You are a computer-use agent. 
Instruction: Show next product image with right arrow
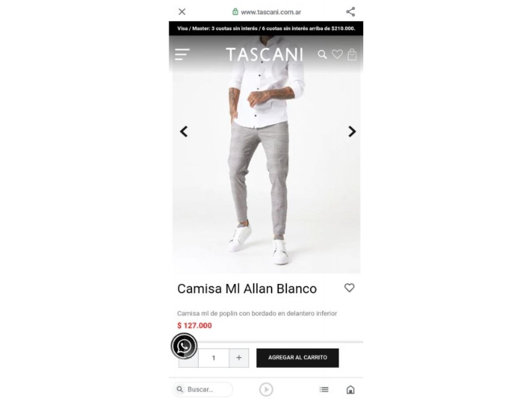click(352, 131)
